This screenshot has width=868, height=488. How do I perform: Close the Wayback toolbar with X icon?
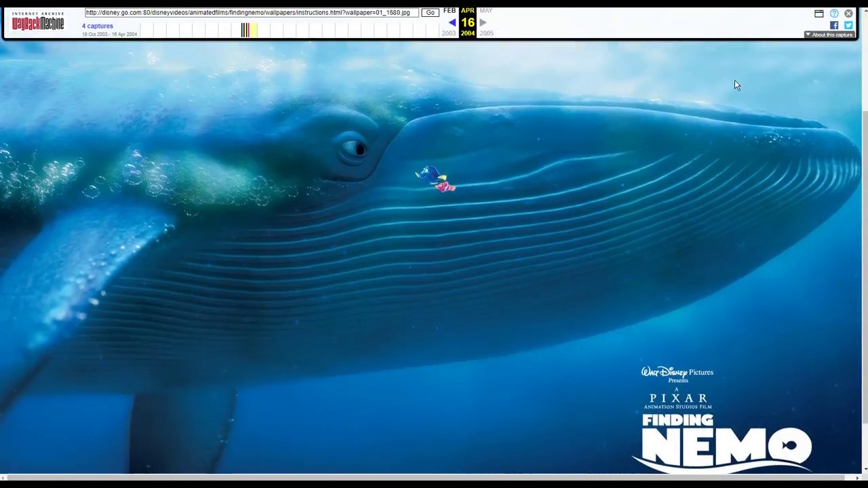[848, 14]
